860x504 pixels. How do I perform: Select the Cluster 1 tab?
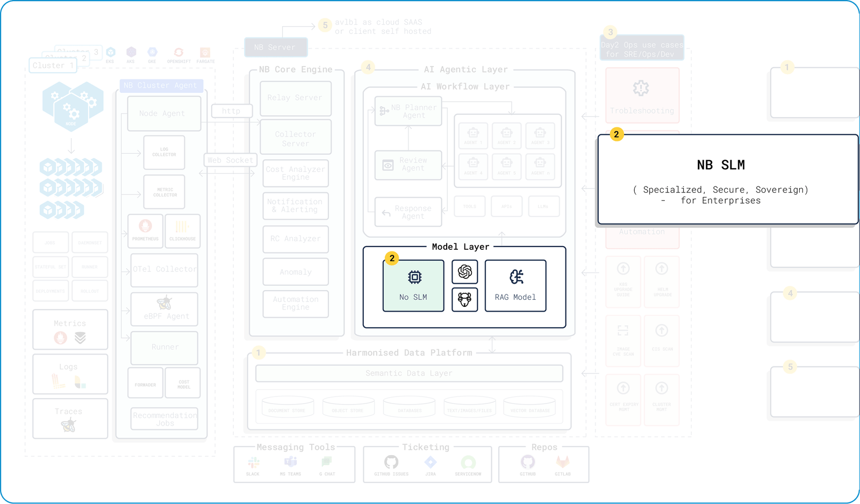click(53, 66)
